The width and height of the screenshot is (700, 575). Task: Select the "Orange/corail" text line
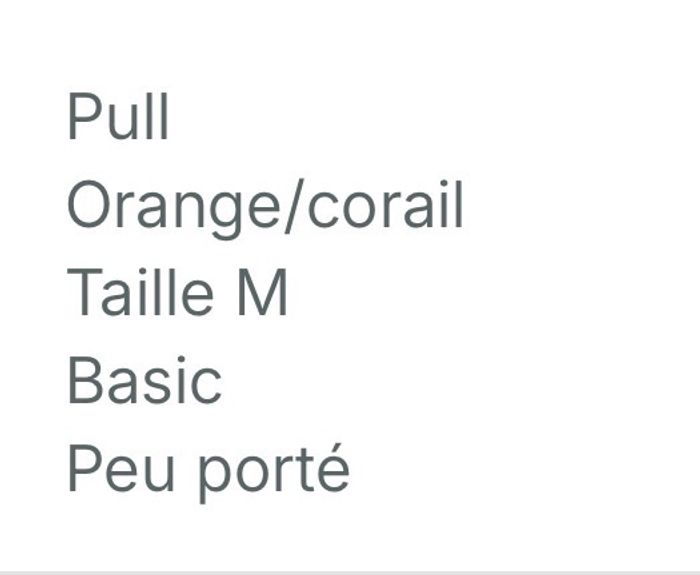point(265,206)
